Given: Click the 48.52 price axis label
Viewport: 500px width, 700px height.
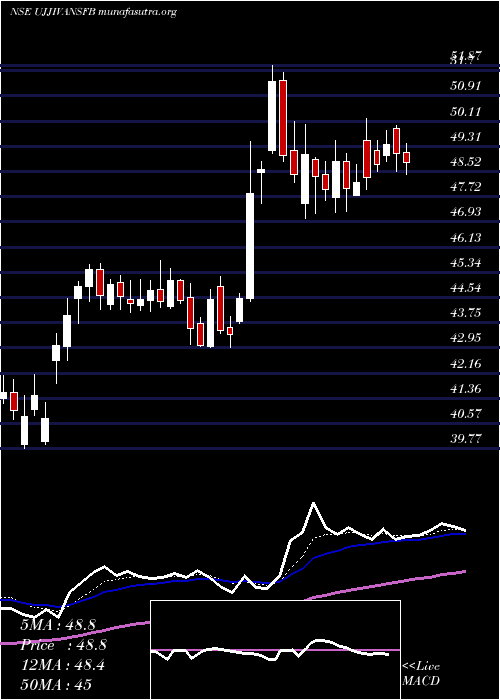Looking at the screenshot, I should click(466, 161).
